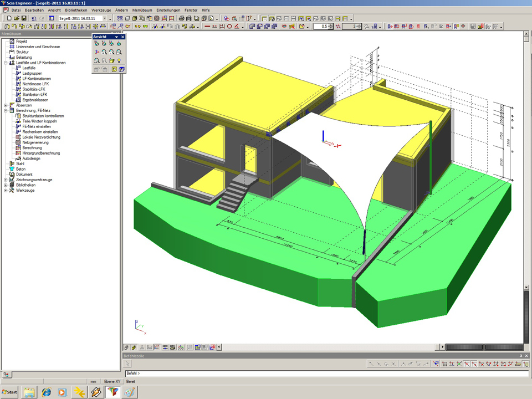Click the Undo arrow in the toolbar
Screen dimensions: 532x399
34,18
